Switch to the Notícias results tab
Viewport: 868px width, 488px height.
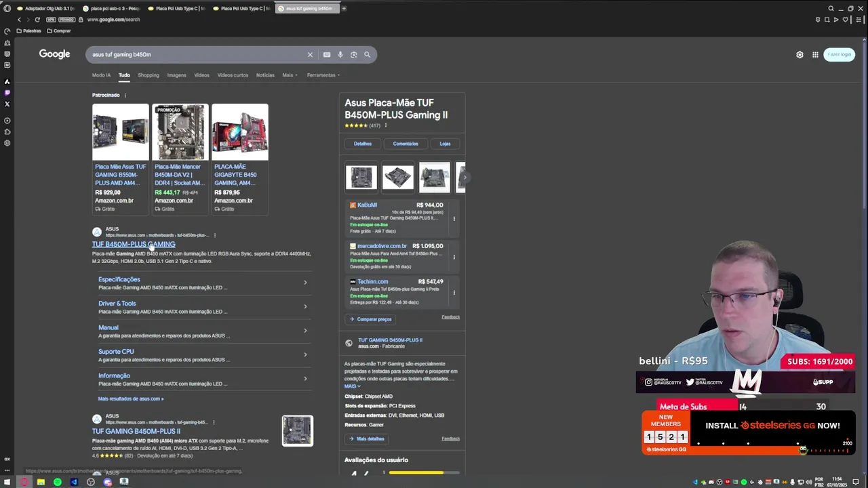click(x=265, y=75)
